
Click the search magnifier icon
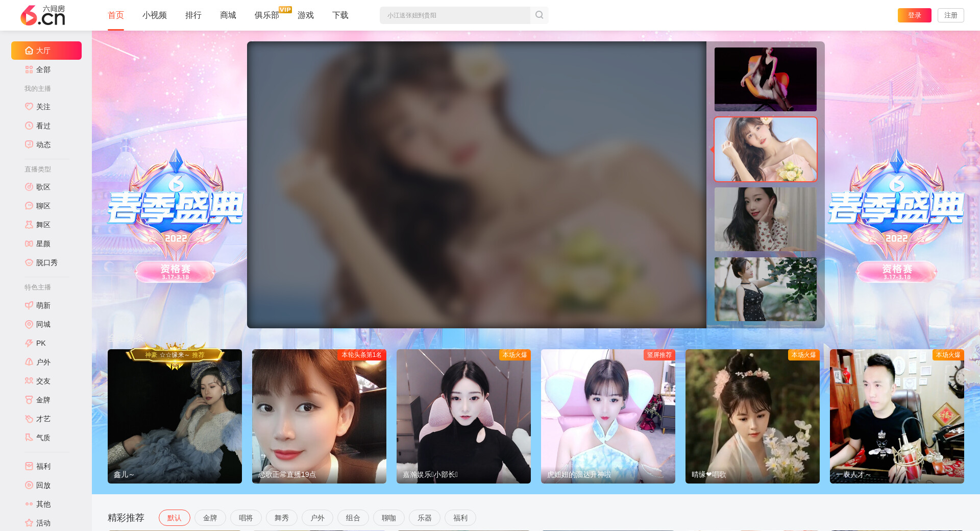(x=539, y=15)
